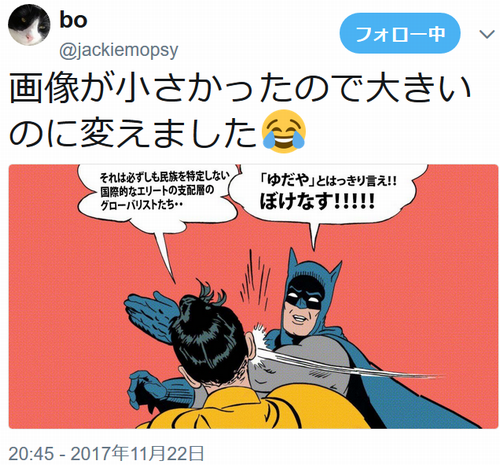
Task: Open the 20:45 timestamp link
Action: coord(31,454)
